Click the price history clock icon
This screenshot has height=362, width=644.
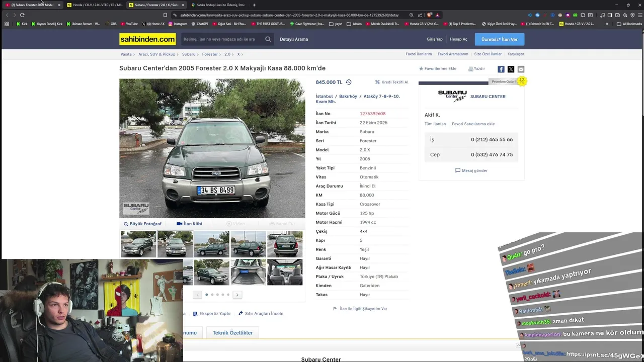[x=349, y=82]
